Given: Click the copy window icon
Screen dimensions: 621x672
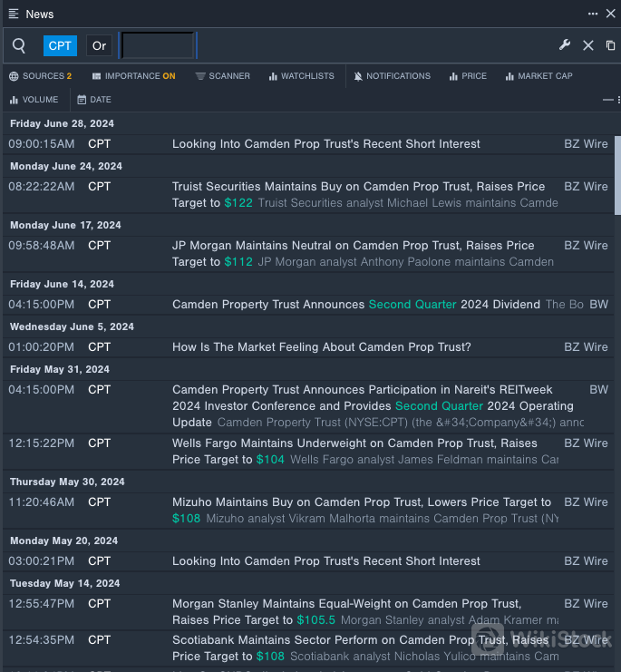Looking at the screenshot, I should (610, 45).
